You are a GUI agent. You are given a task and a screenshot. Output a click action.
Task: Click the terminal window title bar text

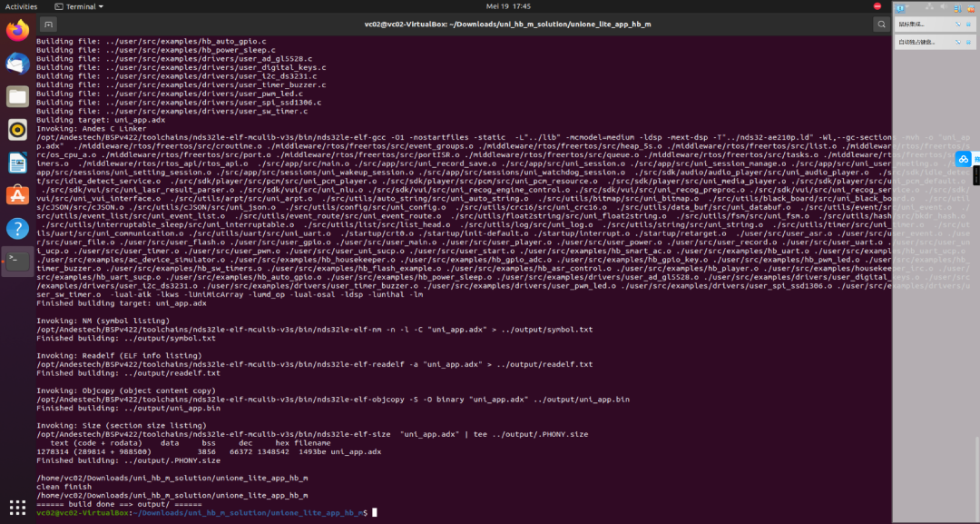coord(507,25)
